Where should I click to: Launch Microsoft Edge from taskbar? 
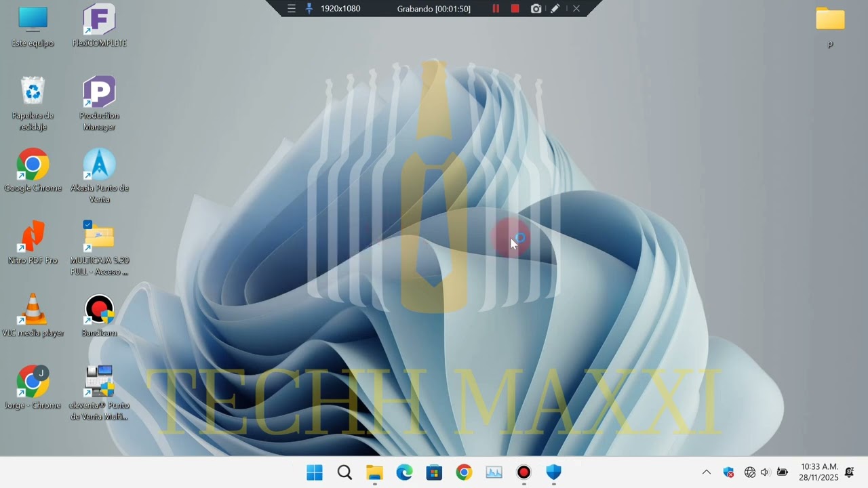click(x=404, y=472)
